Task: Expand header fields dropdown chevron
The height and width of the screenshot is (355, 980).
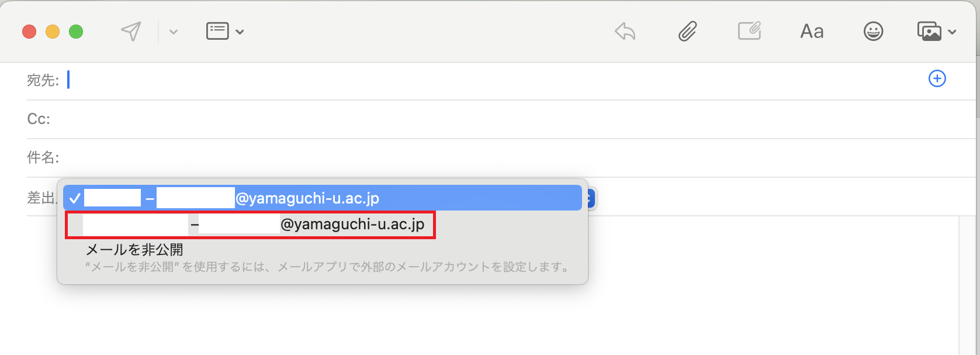Action: pos(240,32)
